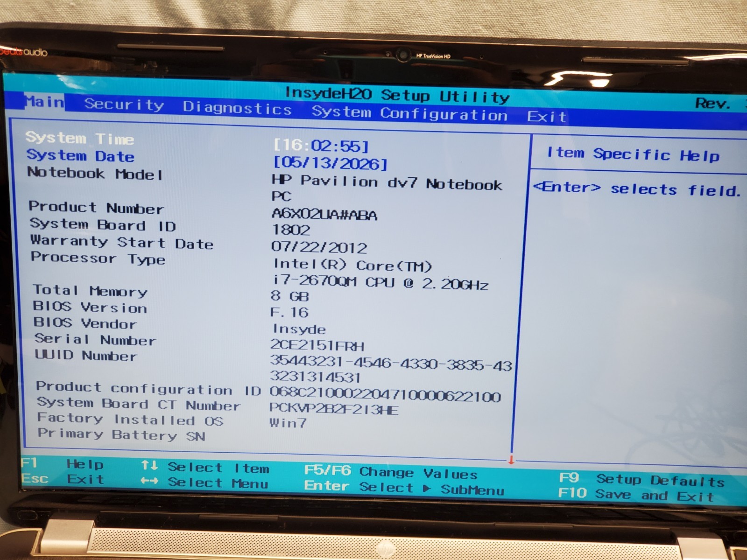This screenshot has width=747, height=560.
Task: Click Intel(R) Core(TM) processor text
Action: tap(353, 265)
